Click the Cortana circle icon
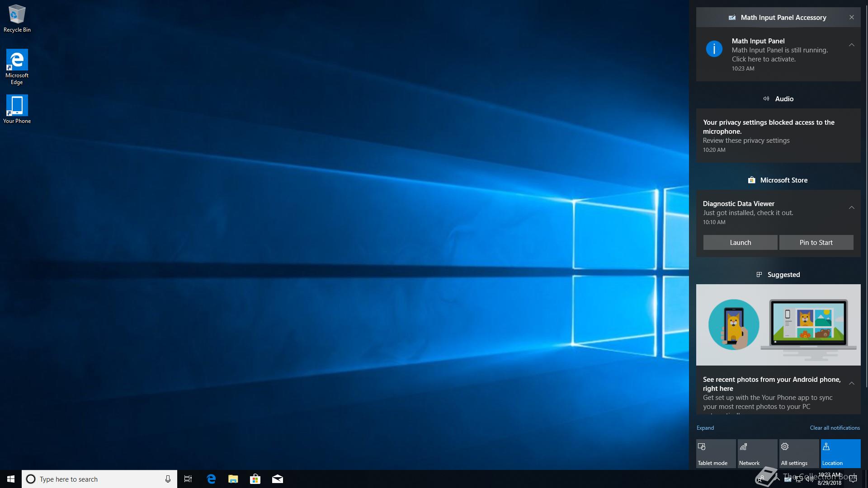Image resolution: width=868 pixels, height=488 pixels. tap(31, 479)
